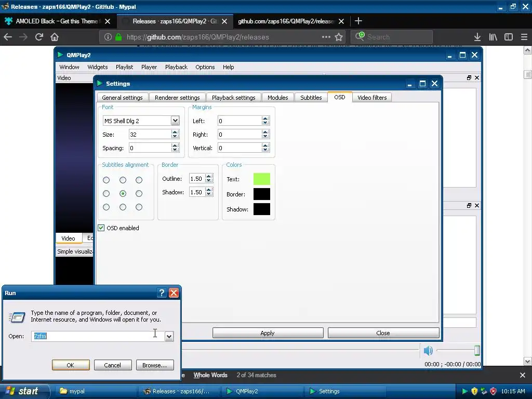Pick OSD Shadow color swatch

coord(262,209)
